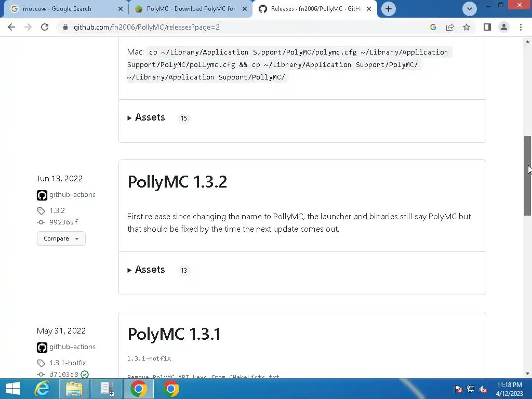This screenshot has height=399, width=532.
Task: Click github-actions avatar for Jun 13 release
Action: point(42,195)
